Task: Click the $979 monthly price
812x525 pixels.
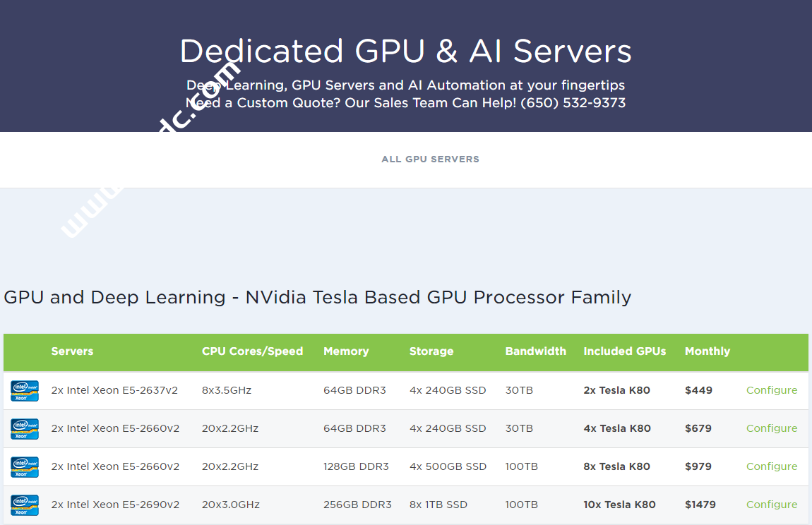Action: click(x=698, y=466)
